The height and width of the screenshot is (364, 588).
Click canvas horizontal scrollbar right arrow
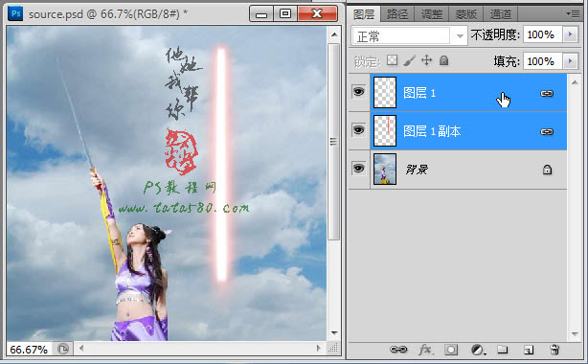[318, 349]
